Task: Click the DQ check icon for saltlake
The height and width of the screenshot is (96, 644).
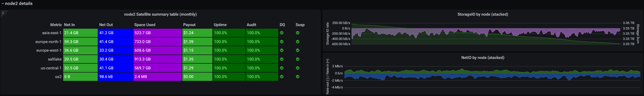Action: pos(282,59)
